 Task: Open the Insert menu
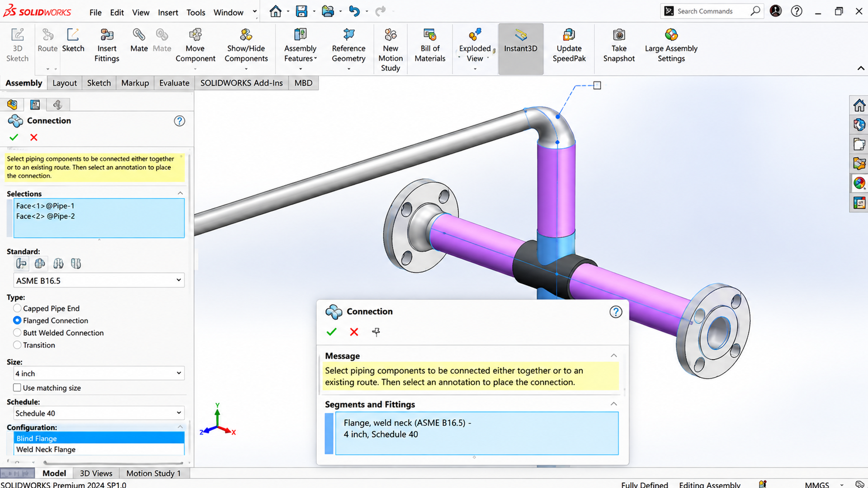pyautogui.click(x=168, y=12)
